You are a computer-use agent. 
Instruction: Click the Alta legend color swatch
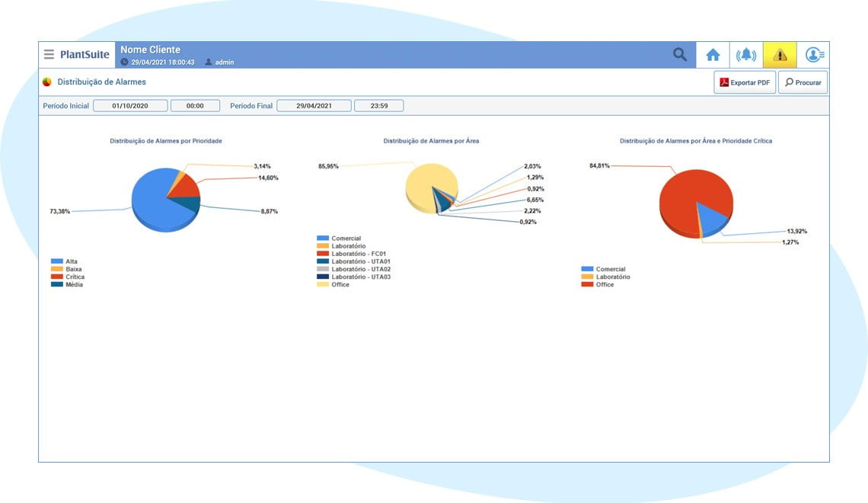[57, 261]
